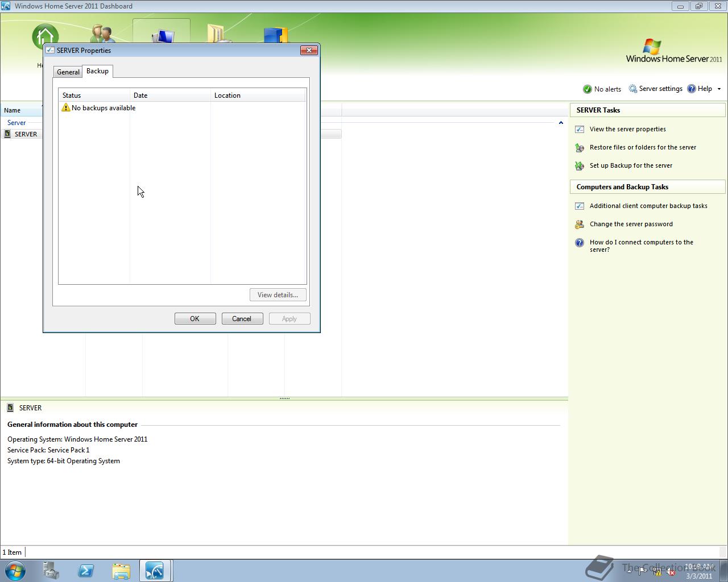The width and height of the screenshot is (728, 582).
Task: Click SERVER icon in the details pane
Action: [x=10, y=408]
